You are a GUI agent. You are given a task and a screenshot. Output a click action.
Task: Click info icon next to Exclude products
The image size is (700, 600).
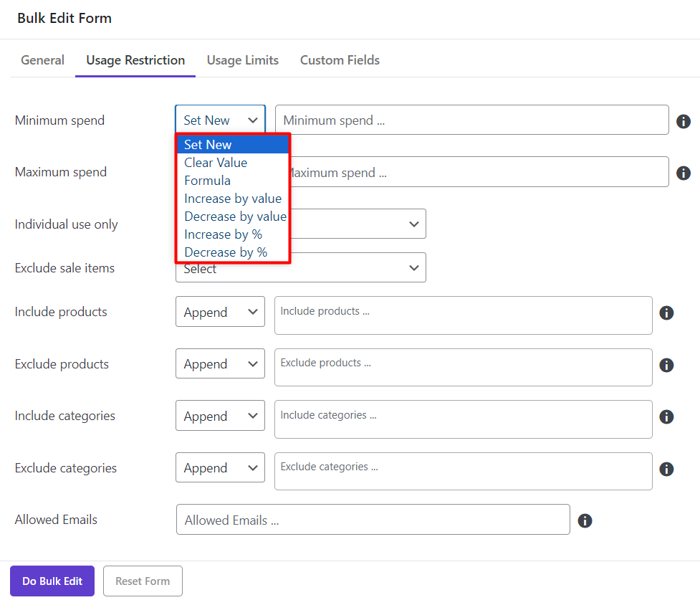[x=666, y=365]
